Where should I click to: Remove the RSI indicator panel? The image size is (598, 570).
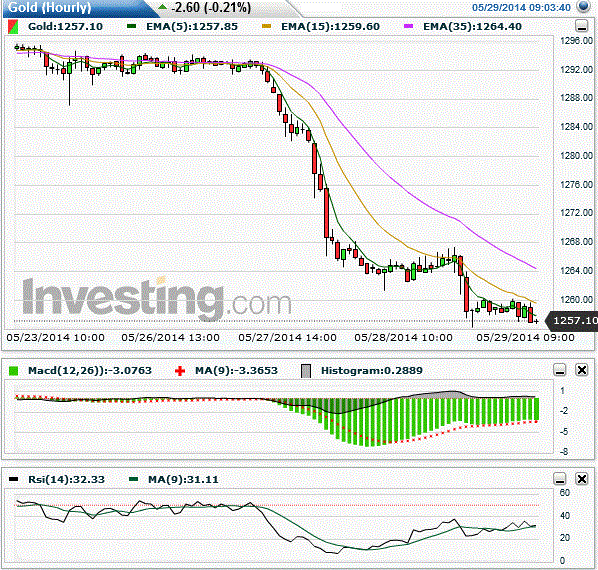click(x=582, y=479)
